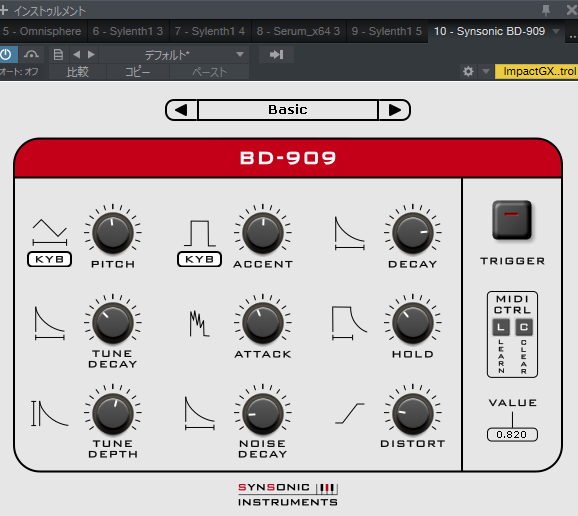Open dropdown arrow on BD-909 tab
The image size is (578, 516).
[x=556, y=31]
